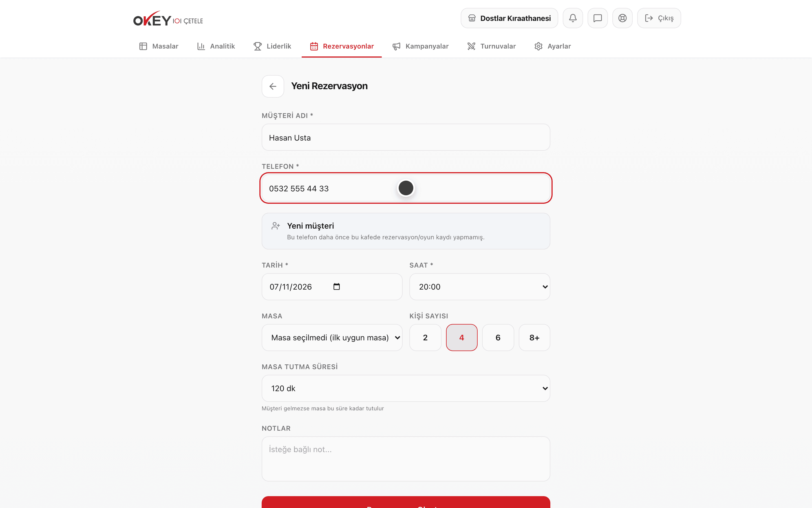Select 8+ for Kişi Sayısı
This screenshot has height=508, width=812.
534,337
